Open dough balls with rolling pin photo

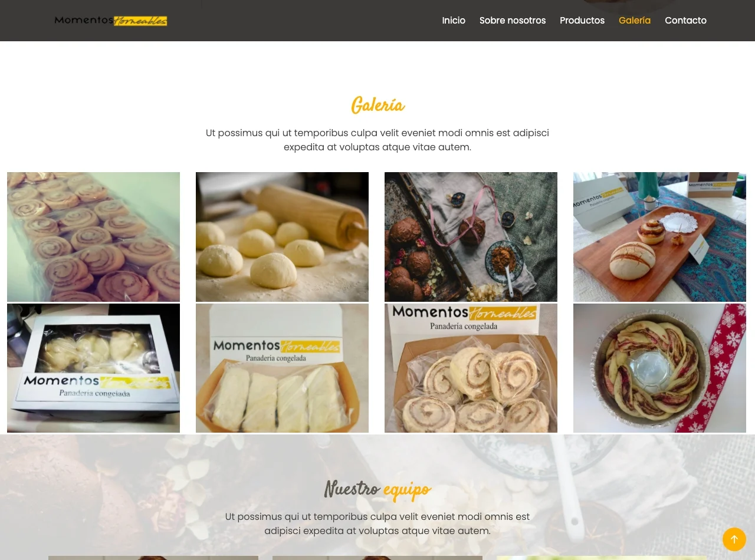pos(282,237)
